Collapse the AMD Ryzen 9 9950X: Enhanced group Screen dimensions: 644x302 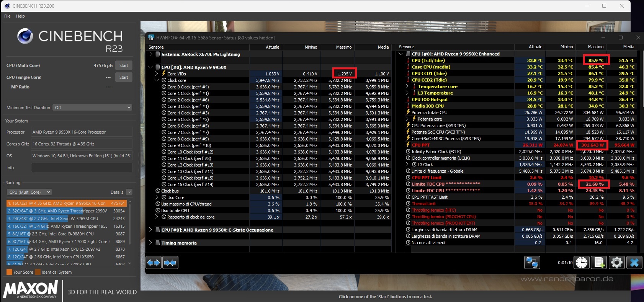401,54
